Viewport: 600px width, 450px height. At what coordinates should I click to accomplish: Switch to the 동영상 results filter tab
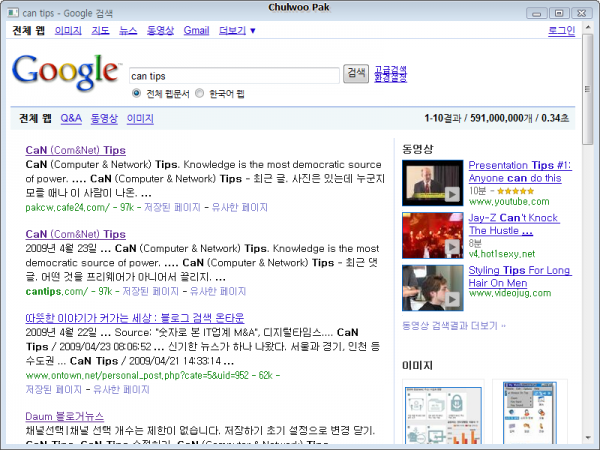[104, 118]
